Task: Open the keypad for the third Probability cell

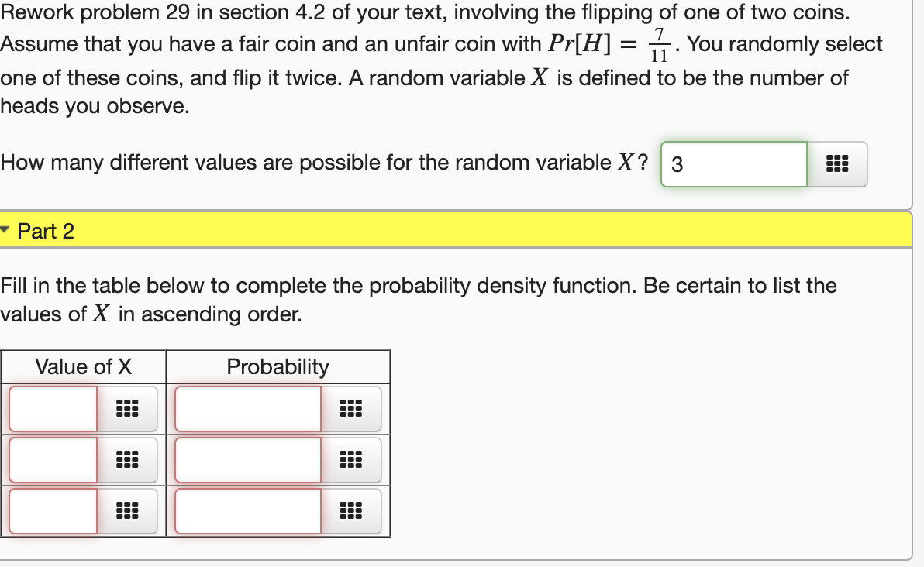Action: click(x=352, y=510)
